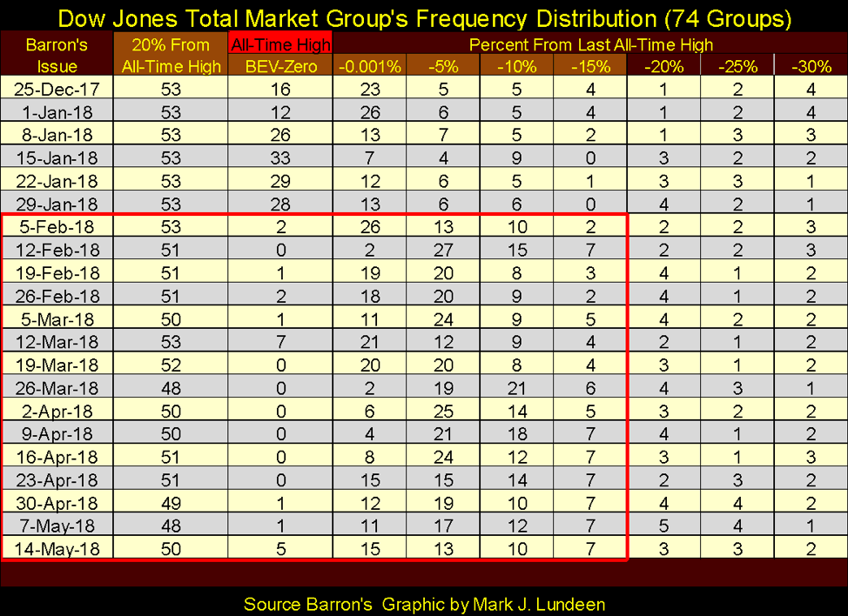Screen dimensions: 848x616
Task: Click the 20% From High value 49 in 30-Apr-18 row
Action: 171,503
